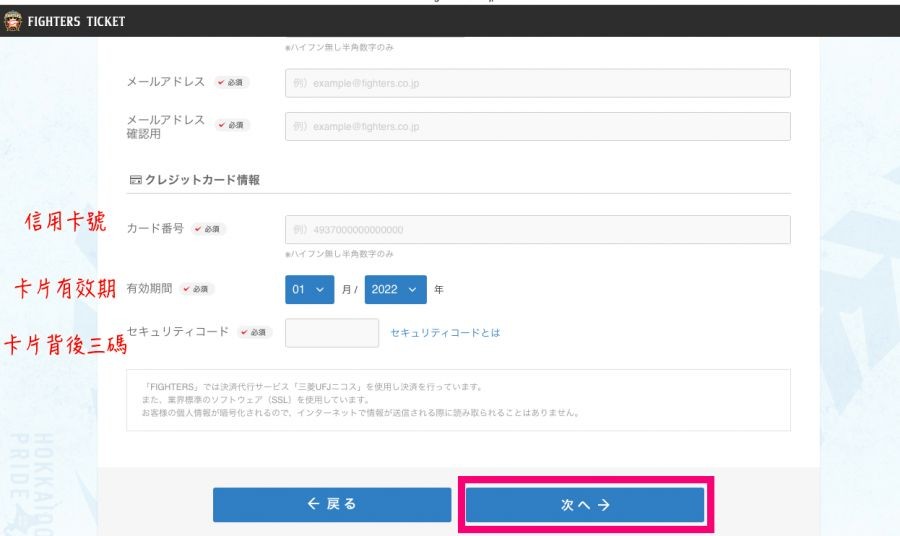Click the 必須 badge beside メールアドレス確認用
The image size is (900, 536).
[x=232, y=126]
